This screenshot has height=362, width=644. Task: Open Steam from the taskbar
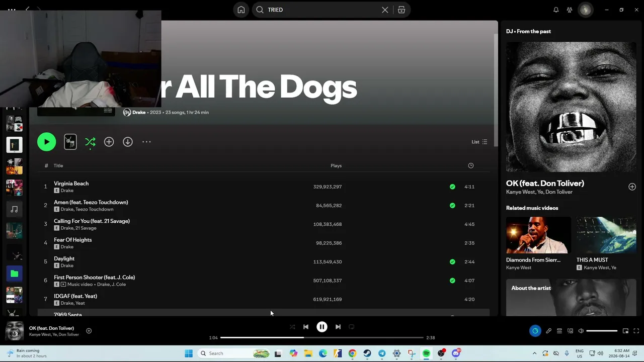pos(367,353)
